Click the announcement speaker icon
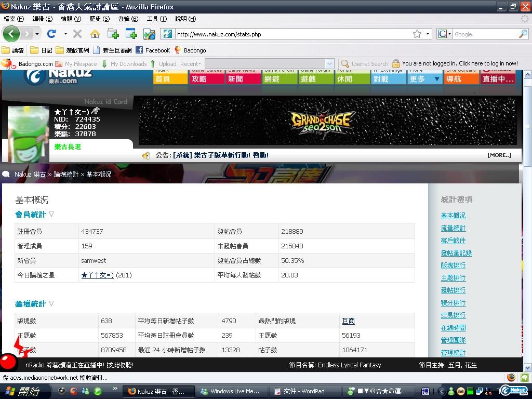 click(x=146, y=155)
